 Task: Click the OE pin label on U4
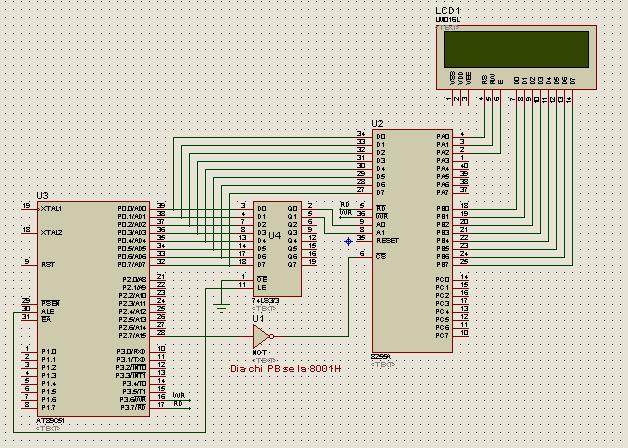(x=262, y=279)
